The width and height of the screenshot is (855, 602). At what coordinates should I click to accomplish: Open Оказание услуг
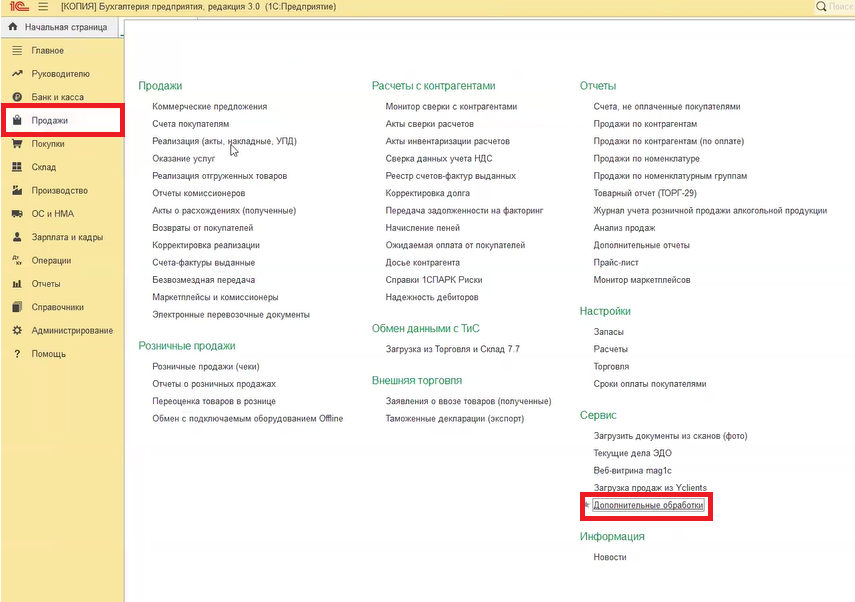[184, 159]
